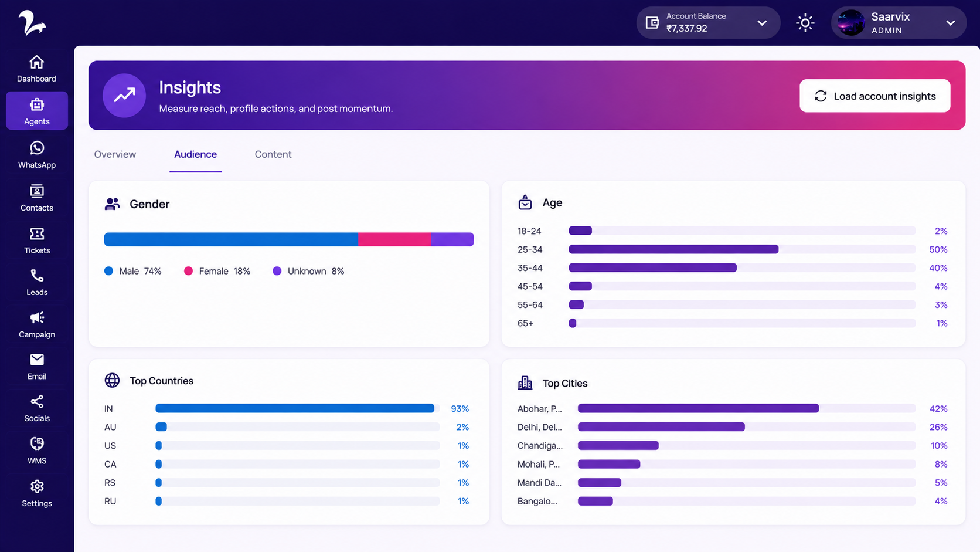Click the 25-34 age bar
The width and height of the screenshot is (980, 552).
673,249
